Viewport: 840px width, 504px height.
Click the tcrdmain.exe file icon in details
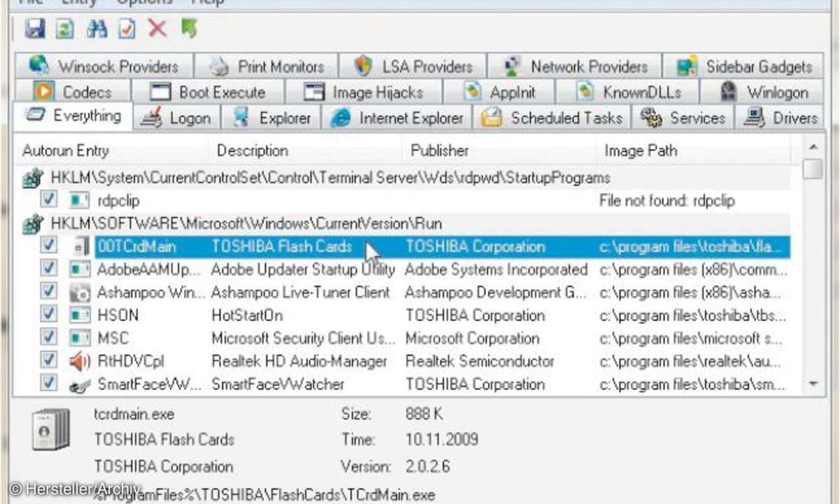tap(51, 428)
